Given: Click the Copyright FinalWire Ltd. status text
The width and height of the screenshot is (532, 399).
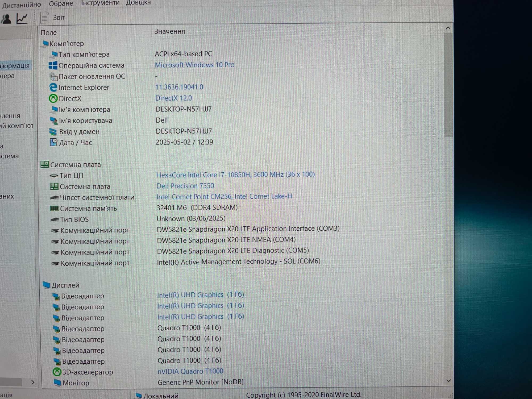Looking at the screenshot, I should click(x=304, y=395).
